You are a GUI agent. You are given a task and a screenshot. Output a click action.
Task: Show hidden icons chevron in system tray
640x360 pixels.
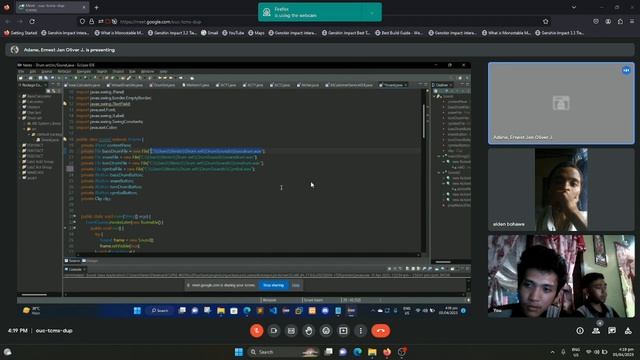553,352
